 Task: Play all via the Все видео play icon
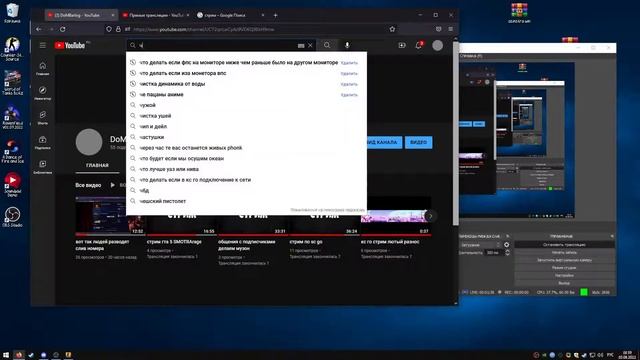(113, 185)
